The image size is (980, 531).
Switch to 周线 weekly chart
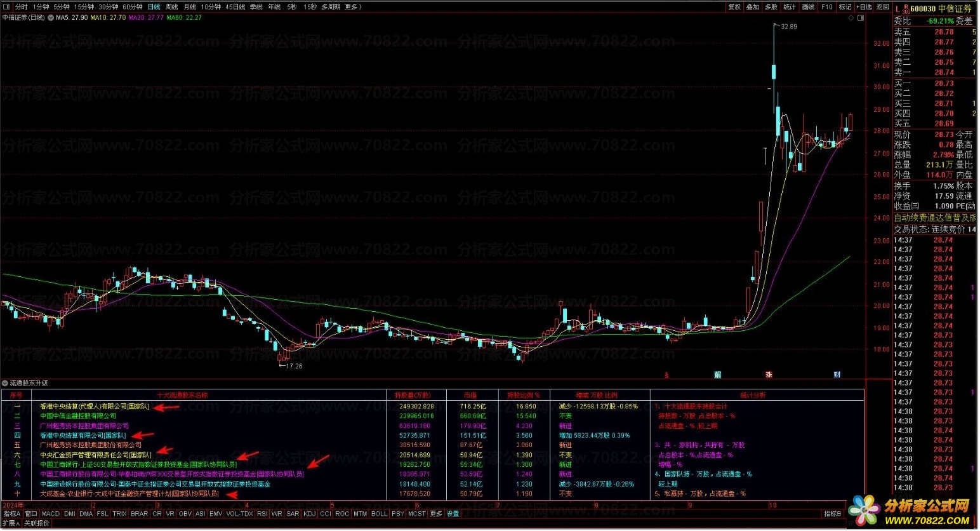coord(172,7)
